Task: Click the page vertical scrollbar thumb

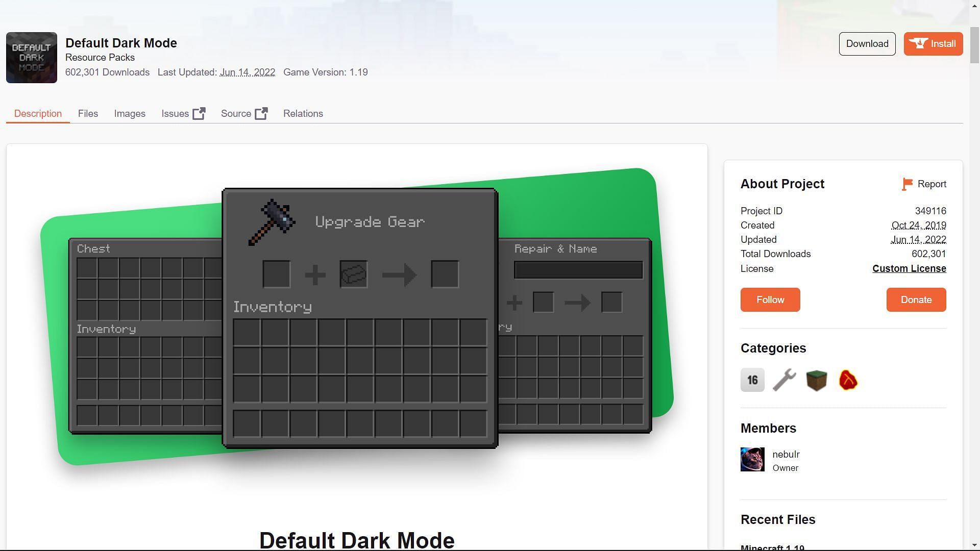Action: pos(974,44)
